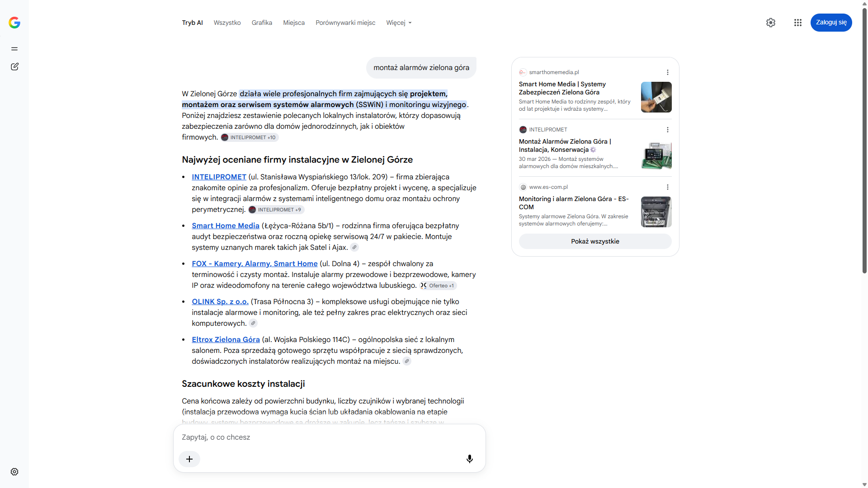868x488 pixels.
Task: Open the Google apps grid
Action: [798, 23]
